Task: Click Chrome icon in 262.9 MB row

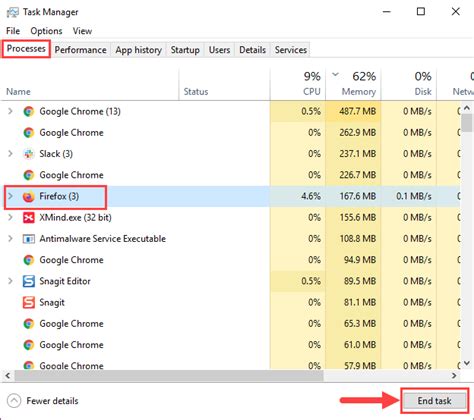Action: point(29,133)
